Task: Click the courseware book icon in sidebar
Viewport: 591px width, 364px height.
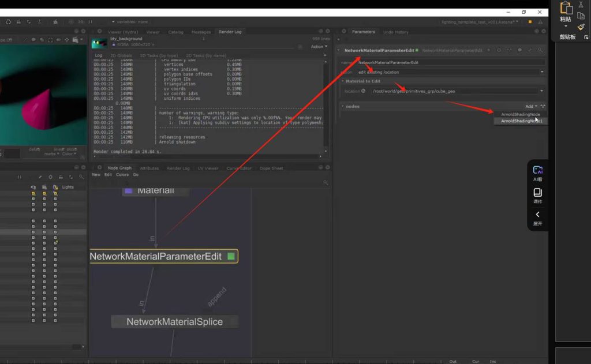Action: tap(537, 193)
